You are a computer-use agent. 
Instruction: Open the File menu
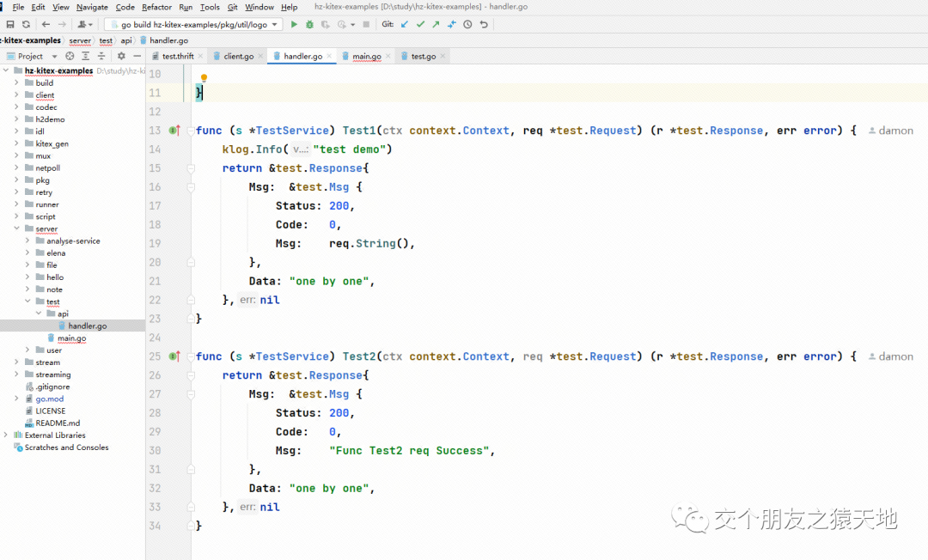[x=18, y=7]
